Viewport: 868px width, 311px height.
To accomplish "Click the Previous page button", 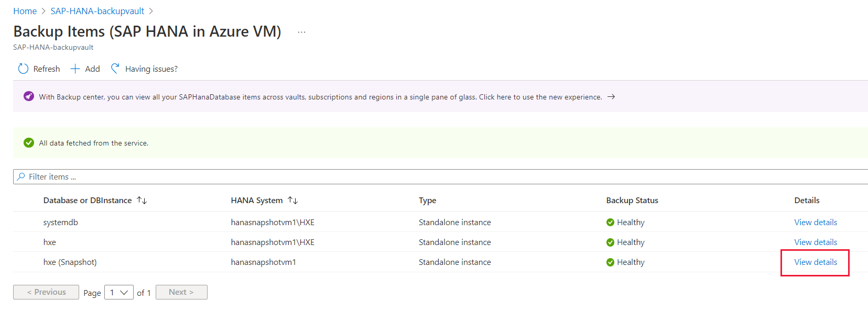I will (x=46, y=292).
